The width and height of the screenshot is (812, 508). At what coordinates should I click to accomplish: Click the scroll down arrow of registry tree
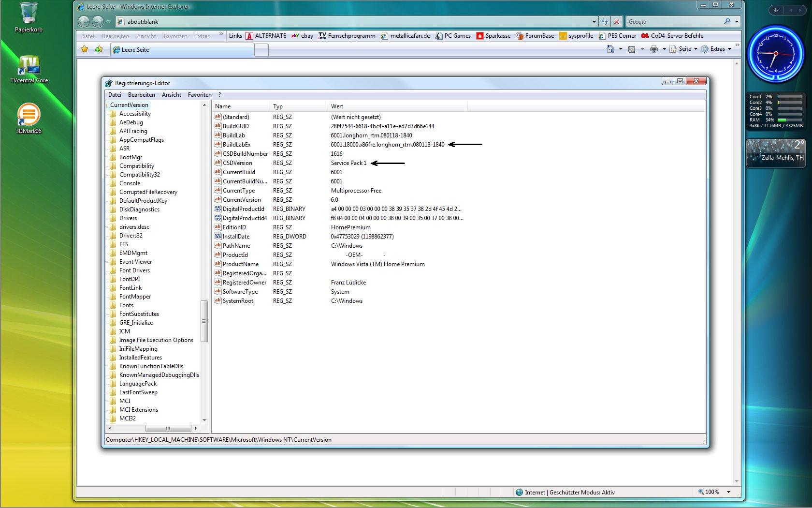[x=204, y=420]
